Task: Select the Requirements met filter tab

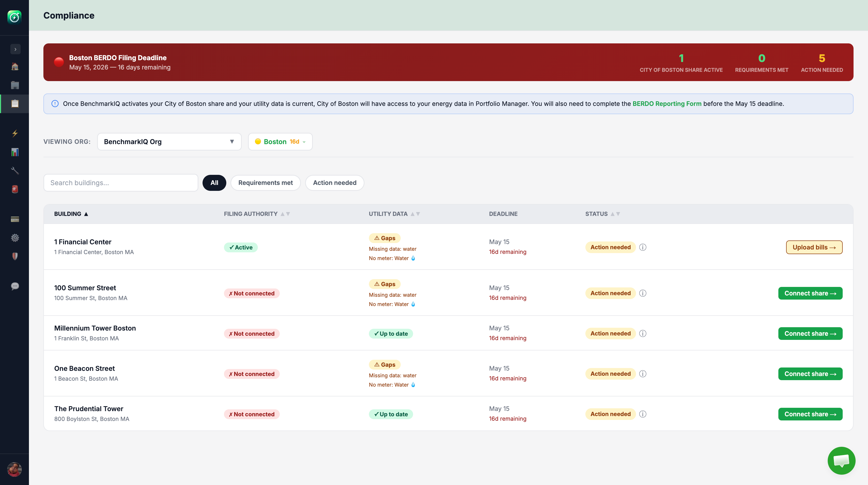Action: click(x=266, y=183)
